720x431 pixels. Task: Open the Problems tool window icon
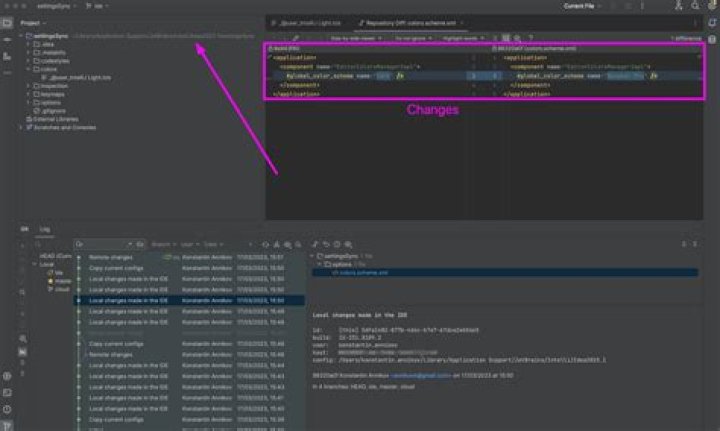7,409
